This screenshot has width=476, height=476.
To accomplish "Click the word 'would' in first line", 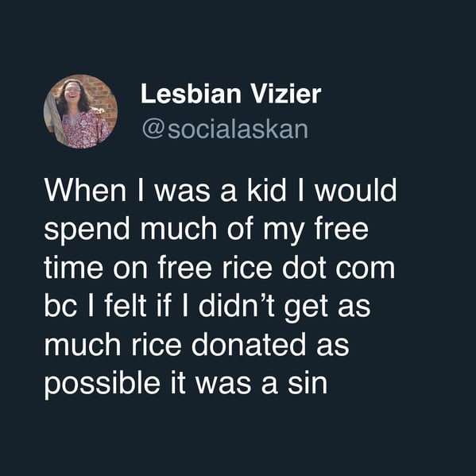I will (355, 191).
